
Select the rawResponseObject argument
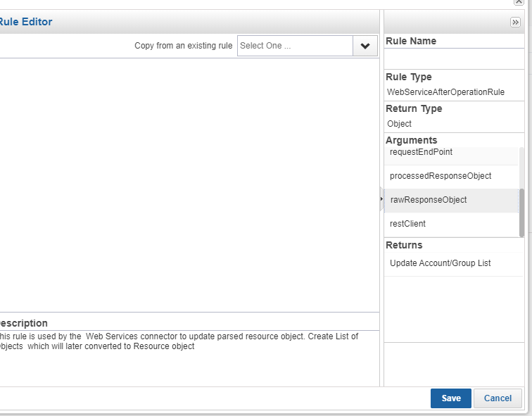tap(428, 200)
